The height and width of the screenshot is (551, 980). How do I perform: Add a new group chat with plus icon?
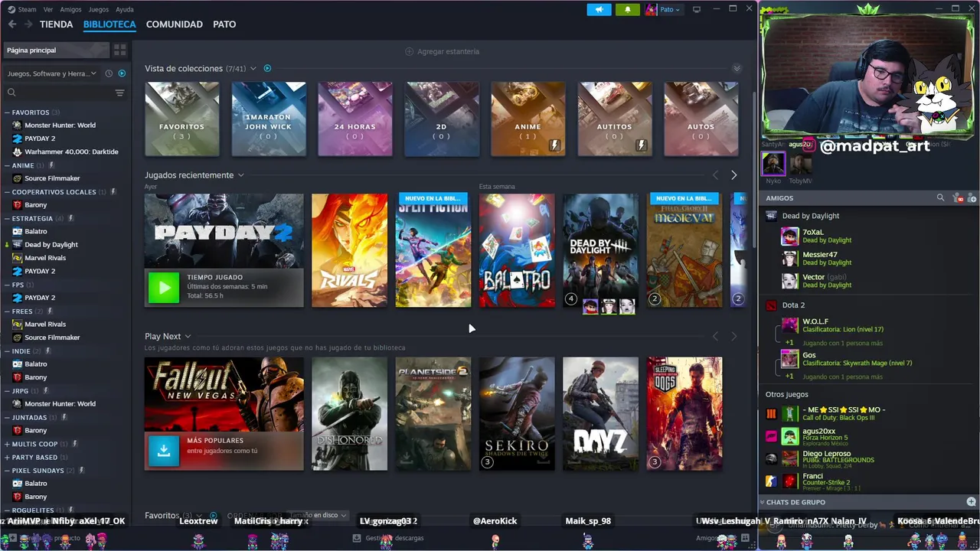[971, 502]
